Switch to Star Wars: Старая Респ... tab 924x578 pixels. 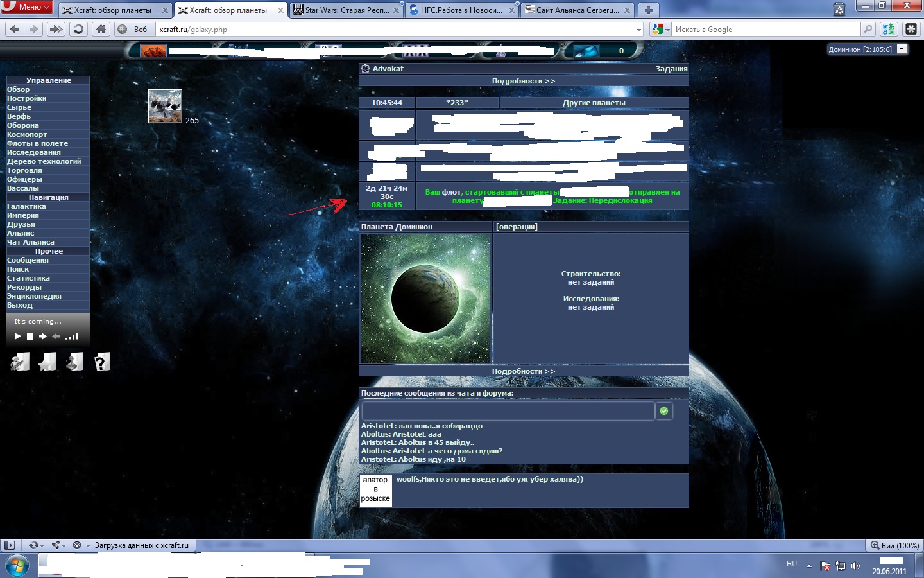pyautogui.click(x=346, y=10)
